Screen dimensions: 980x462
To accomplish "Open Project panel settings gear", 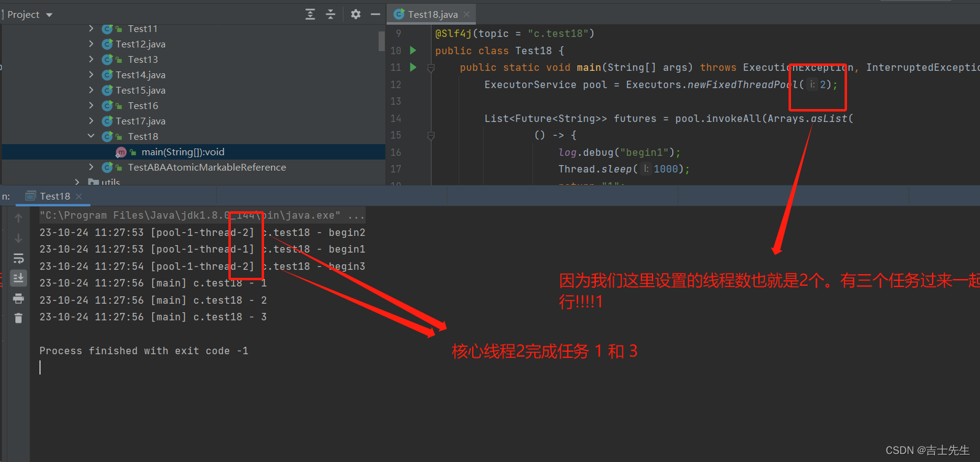I will [356, 14].
